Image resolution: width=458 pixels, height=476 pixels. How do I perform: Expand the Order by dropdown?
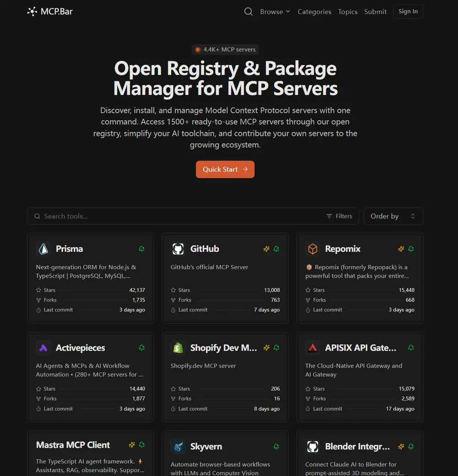393,216
